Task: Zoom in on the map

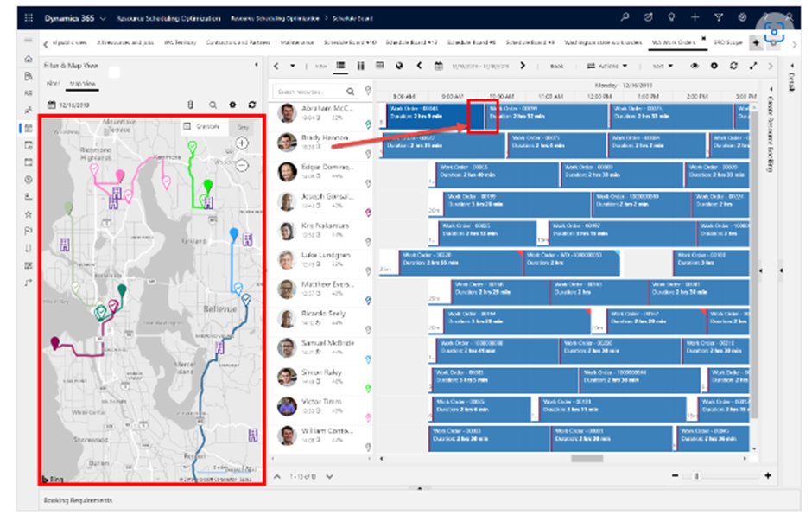Action: click(242, 143)
